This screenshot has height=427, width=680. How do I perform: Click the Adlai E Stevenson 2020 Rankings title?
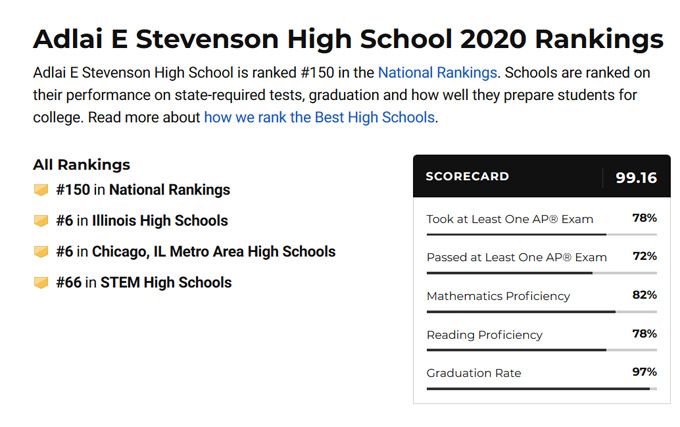348,39
